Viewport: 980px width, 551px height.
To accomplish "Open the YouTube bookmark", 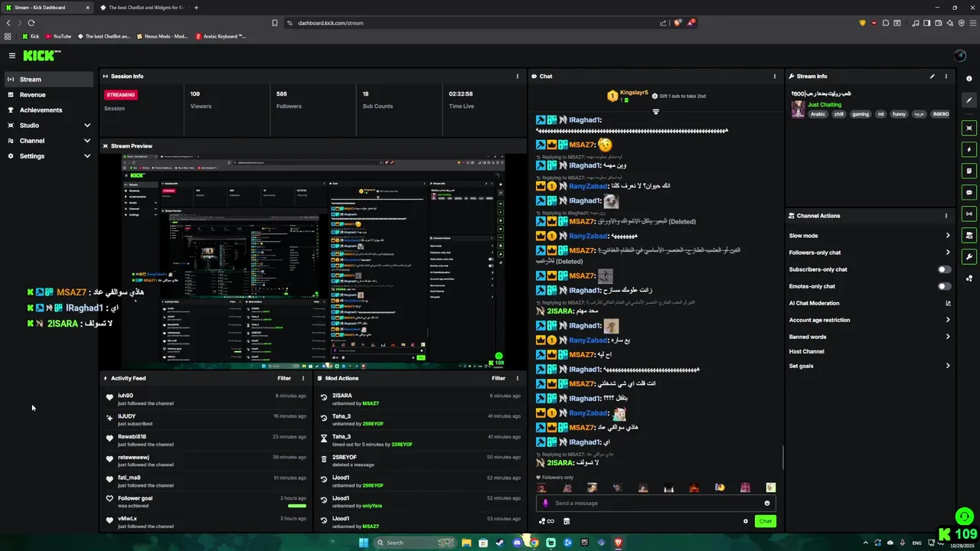I will (58, 36).
